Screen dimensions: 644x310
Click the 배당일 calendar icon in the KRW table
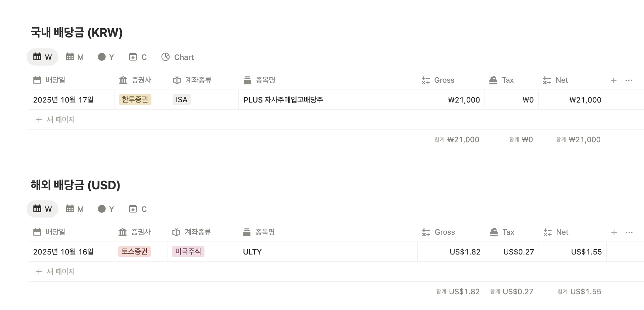pyautogui.click(x=37, y=80)
